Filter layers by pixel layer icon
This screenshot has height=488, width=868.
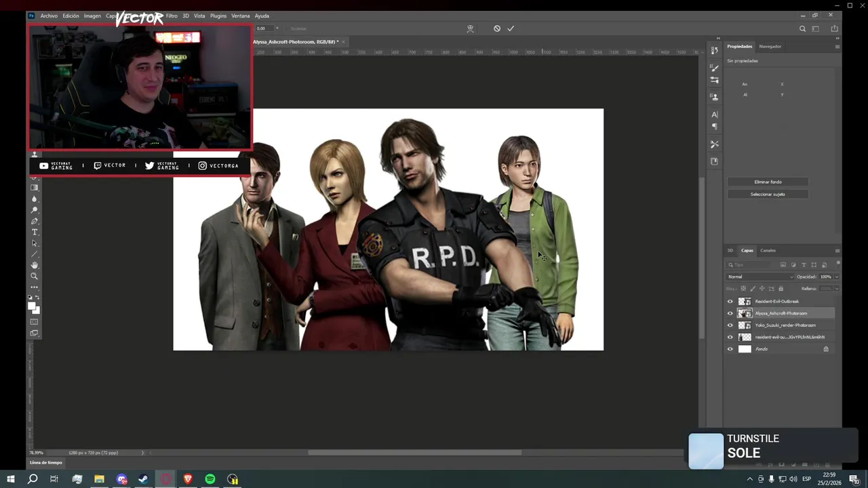point(783,265)
